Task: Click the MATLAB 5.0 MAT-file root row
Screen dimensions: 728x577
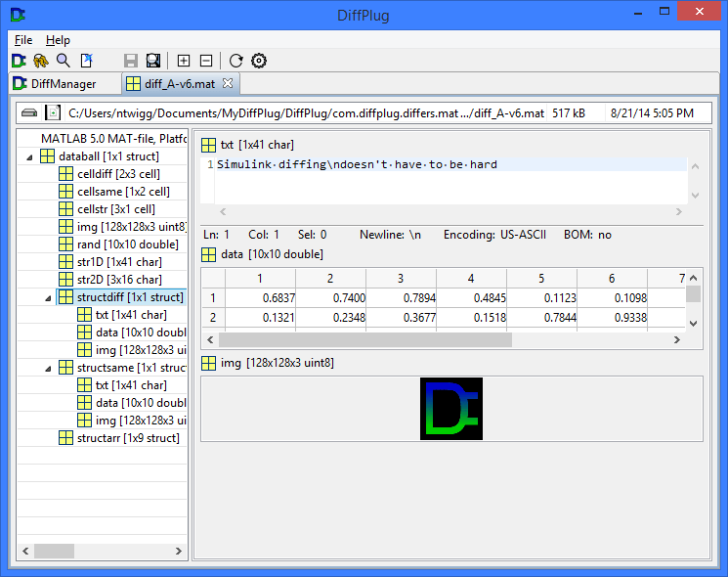Action: point(113,139)
